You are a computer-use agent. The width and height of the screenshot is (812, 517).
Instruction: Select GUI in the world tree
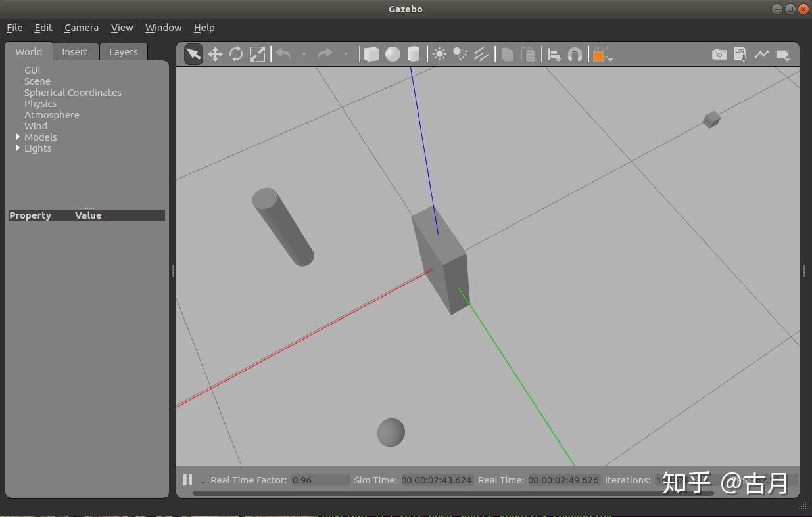(x=32, y=70)
